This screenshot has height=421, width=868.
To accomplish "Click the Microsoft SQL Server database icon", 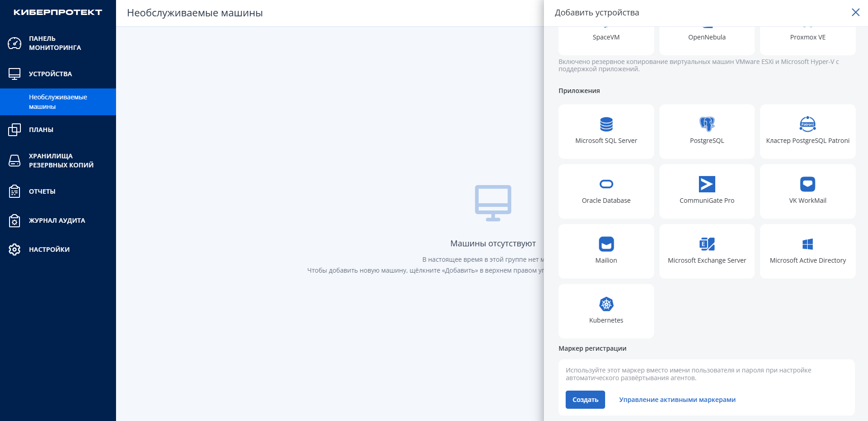I will (x=606, y=124).
